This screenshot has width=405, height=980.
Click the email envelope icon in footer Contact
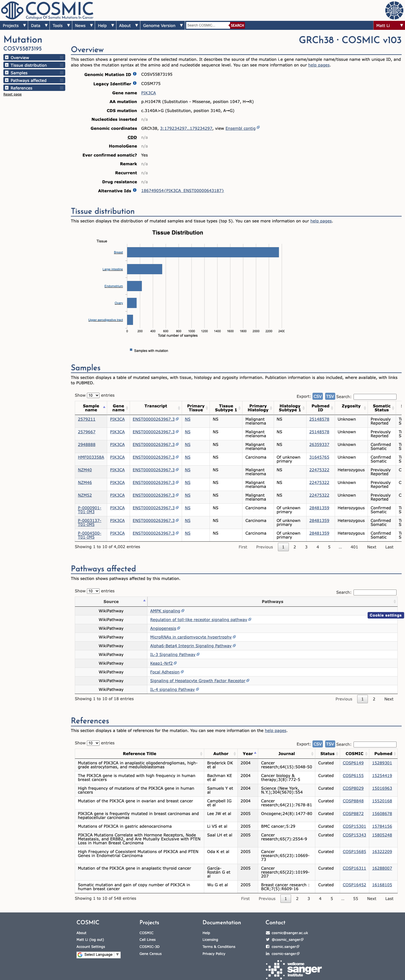[x=268, y=933]
